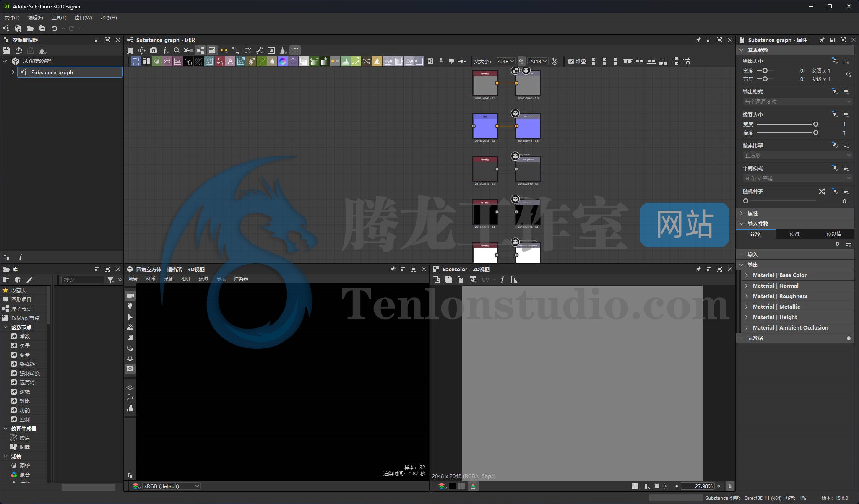The image size is (859, 504).
Task: Open the 帮助(H) menu
Action: coord(109,18)
